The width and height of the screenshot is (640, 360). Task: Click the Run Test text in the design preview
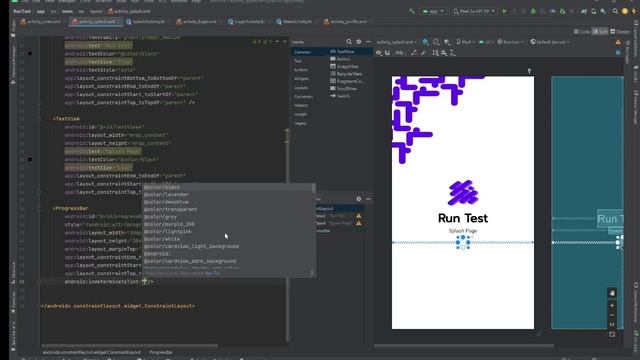pyautogui.click(x=463, y=218)
